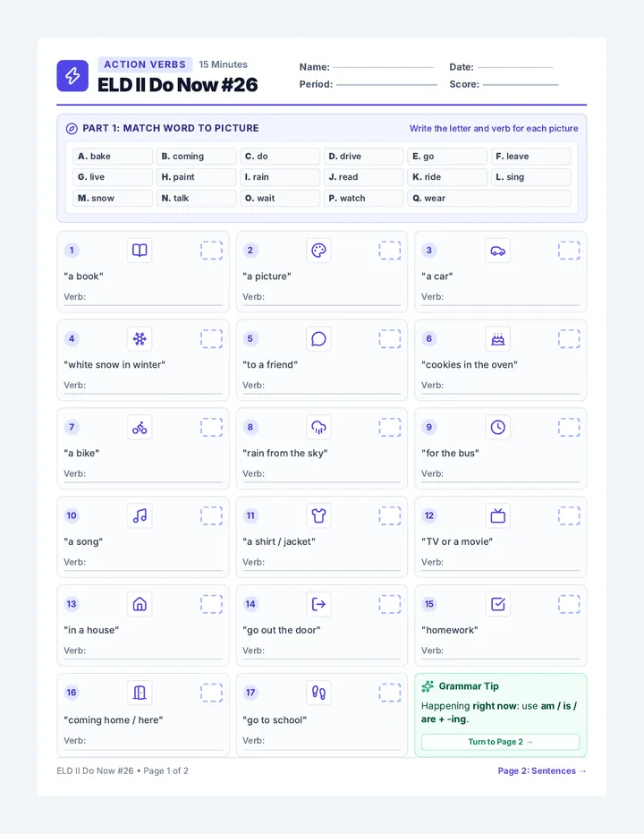Click the dashed letter box for "a car"
Screen dimensions: 644x834
click(x=569, y=250)
